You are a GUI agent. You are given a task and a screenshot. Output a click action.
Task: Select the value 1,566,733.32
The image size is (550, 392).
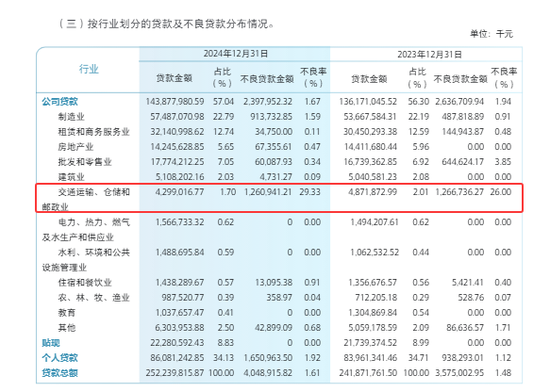180,222
